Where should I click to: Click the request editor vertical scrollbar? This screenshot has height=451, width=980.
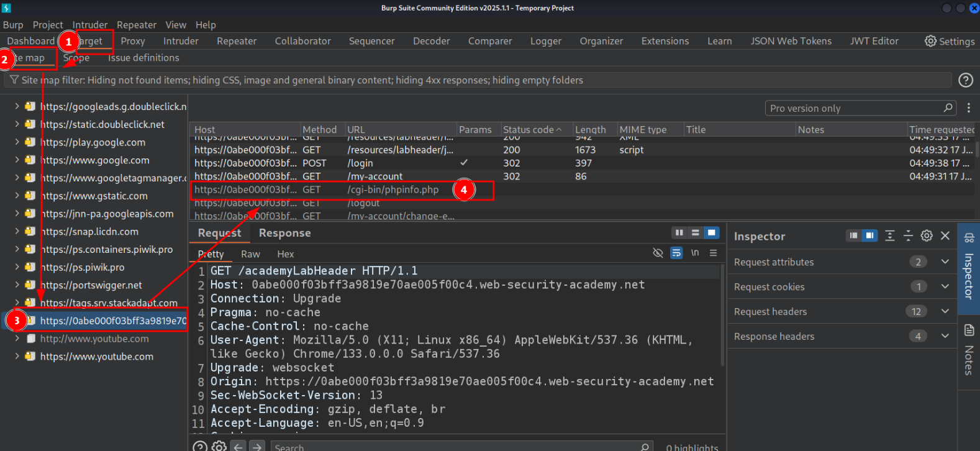pos(722,315)
